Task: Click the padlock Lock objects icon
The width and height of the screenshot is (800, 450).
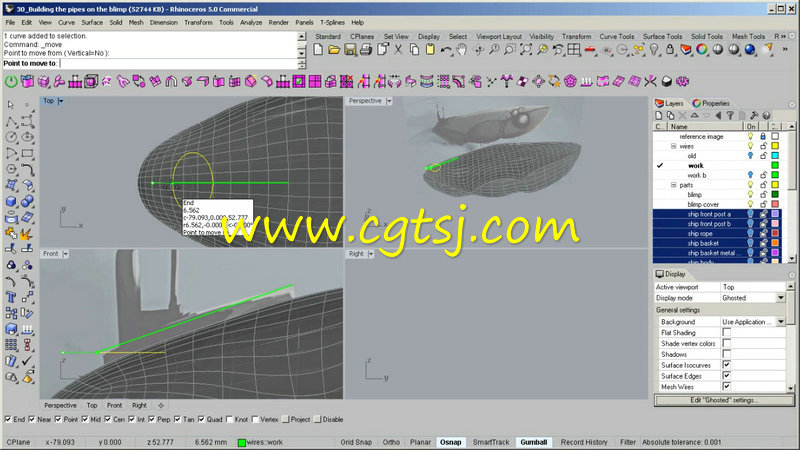Action: (x=670, y=49)
